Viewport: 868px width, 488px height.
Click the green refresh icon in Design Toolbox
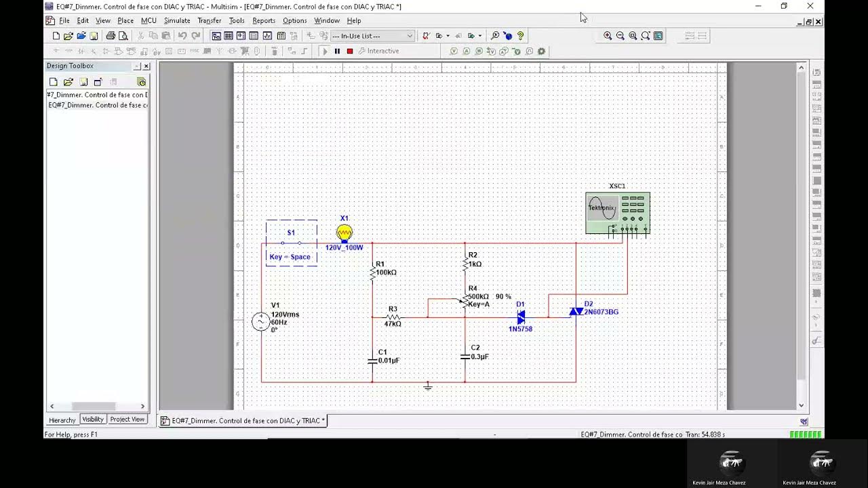[142, 82]
